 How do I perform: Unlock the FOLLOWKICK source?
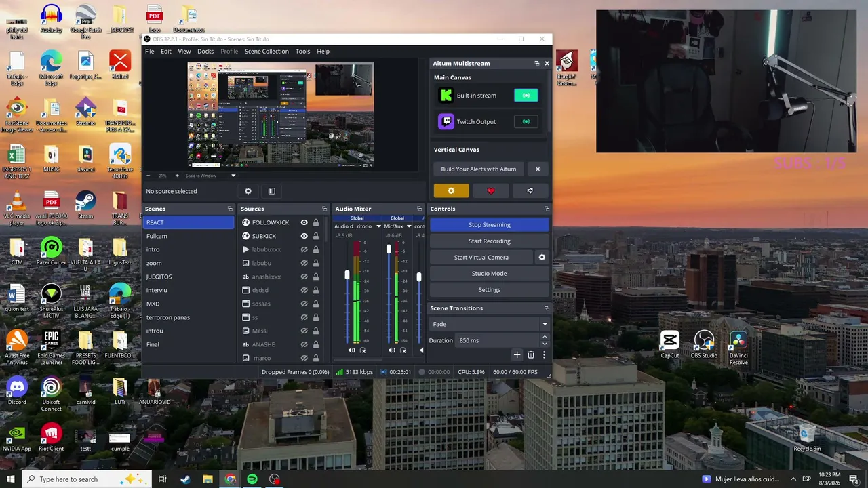(x=316, y=222)
